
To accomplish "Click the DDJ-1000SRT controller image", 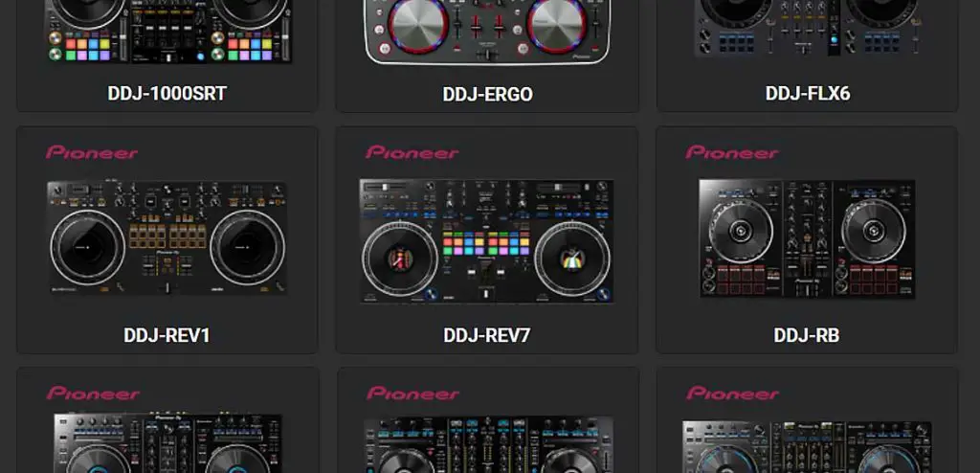I will tap(168, 32).
